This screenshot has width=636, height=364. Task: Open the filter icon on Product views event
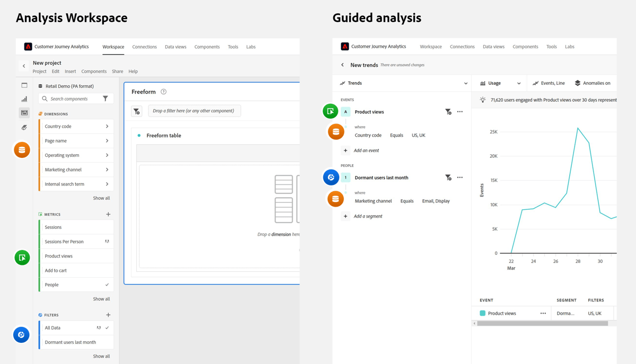click(x=448, y=112)
